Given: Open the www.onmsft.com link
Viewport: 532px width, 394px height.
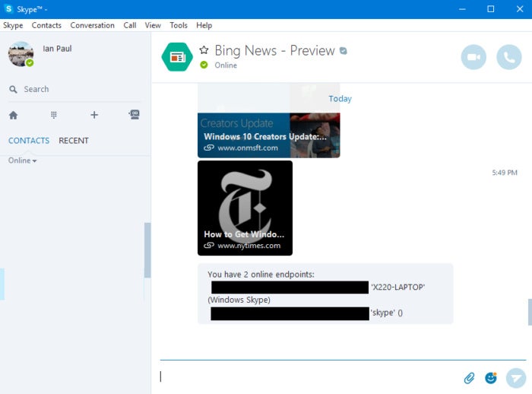Looking at the screenshot, I should 248,148.
